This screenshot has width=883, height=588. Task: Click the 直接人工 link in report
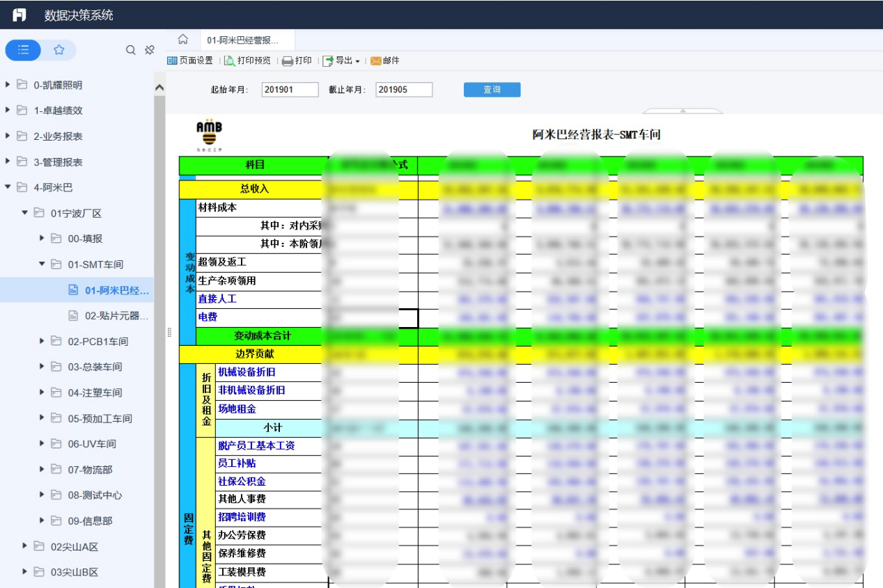point(217,299)
